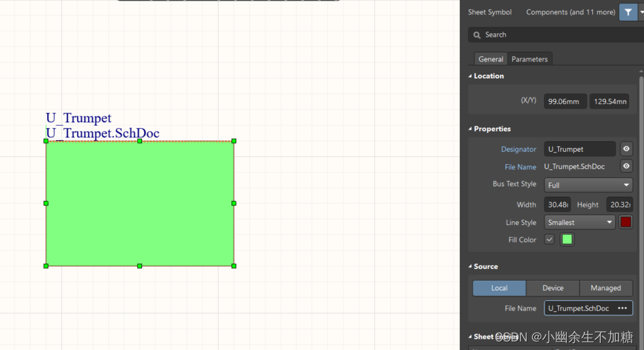The width and height of the screenshot is (644, 350).
Task: Select the Device source button
Action: coord(553,288)
